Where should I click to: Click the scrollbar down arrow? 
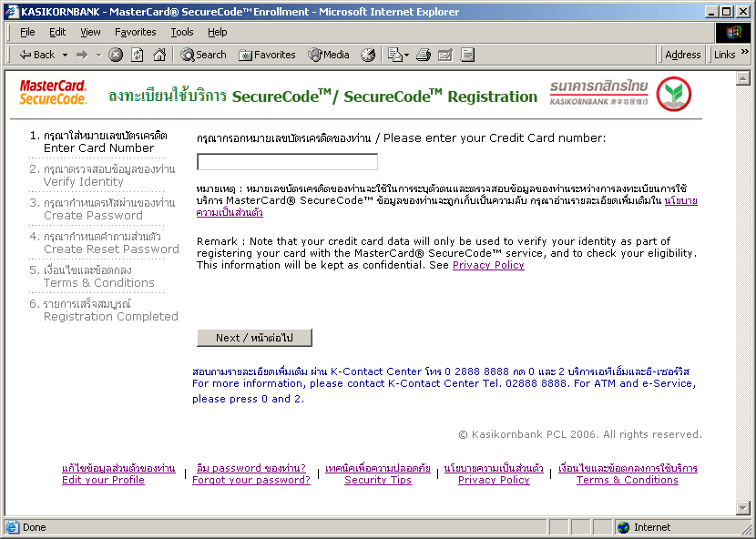pyautogui.click(x=743, y=507)
